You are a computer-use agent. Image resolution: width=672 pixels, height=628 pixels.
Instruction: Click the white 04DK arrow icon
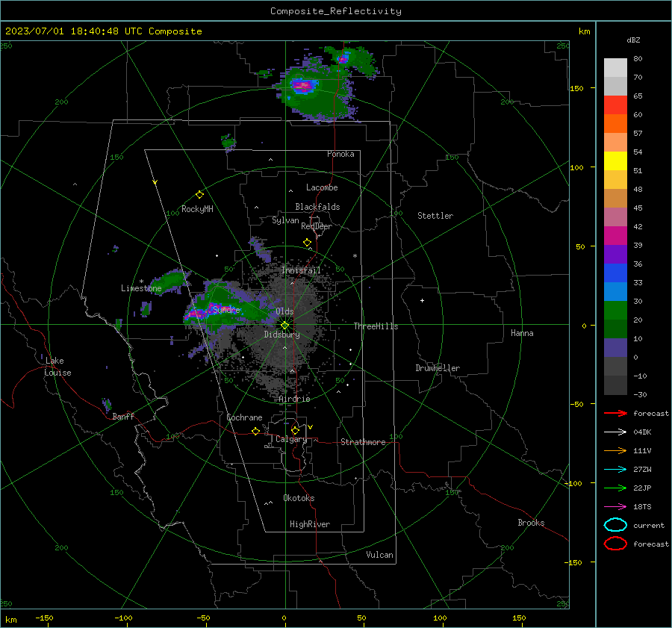click(x=615, y=432)
